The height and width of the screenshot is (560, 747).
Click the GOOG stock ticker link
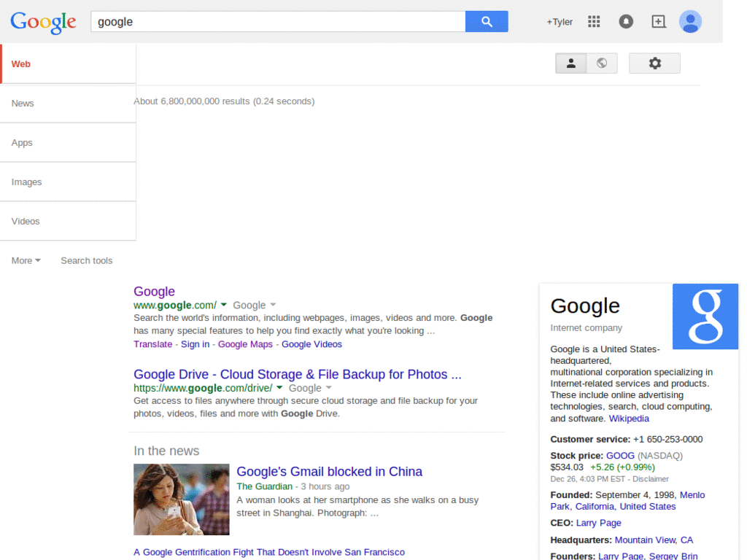pos(620,456)
